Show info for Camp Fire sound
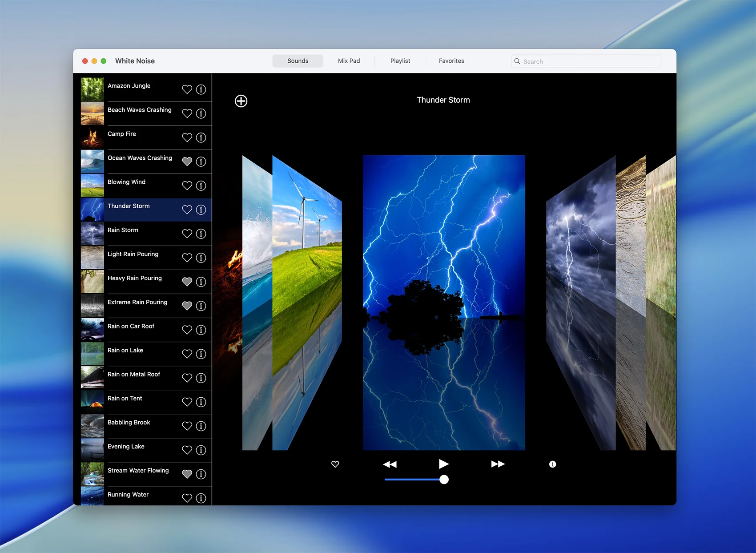 pyautogui.click(x=201, y=137)
